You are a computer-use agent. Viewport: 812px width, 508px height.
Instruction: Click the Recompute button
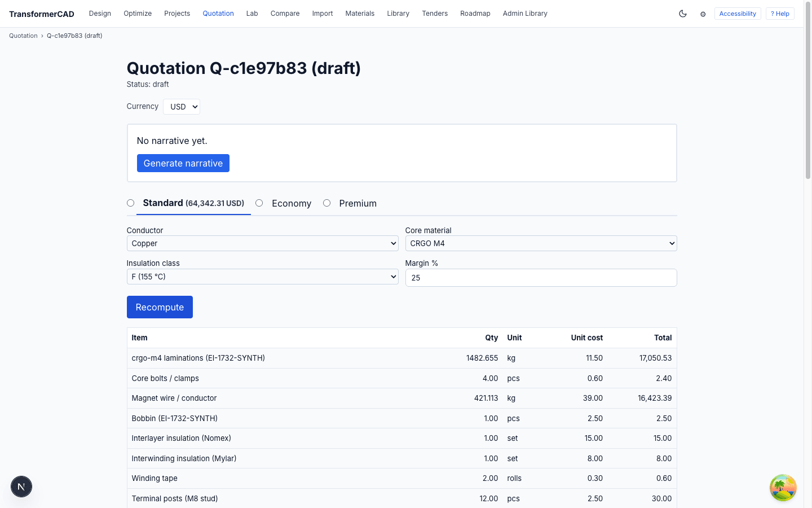(160, 307)
